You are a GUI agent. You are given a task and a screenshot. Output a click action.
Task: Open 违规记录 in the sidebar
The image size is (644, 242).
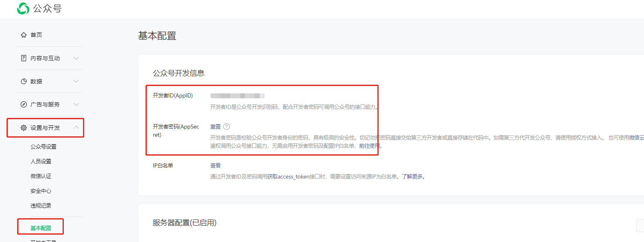pos(41,206)
